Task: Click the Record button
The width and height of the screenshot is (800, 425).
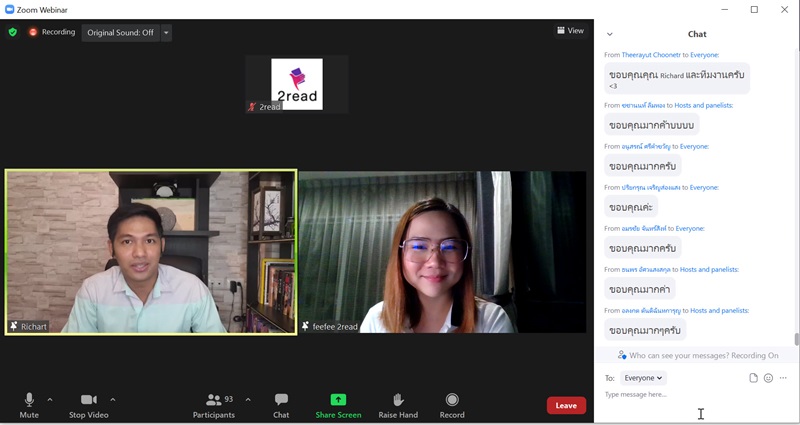Action: 452,406
